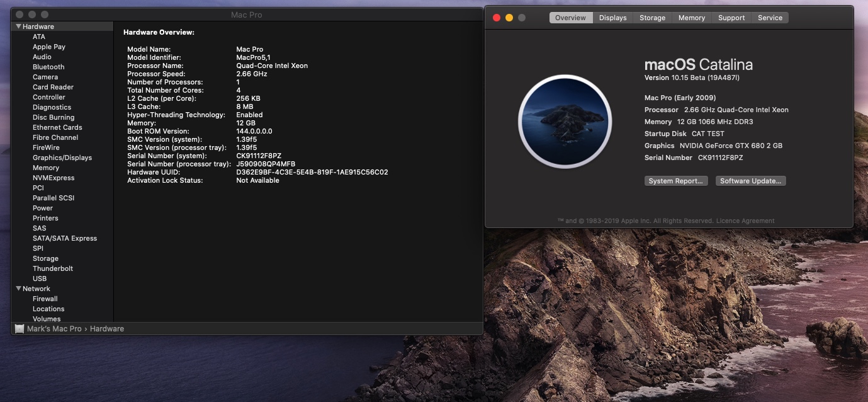Select Thunderbolt in the sidebar

pyautogui.click(x=53, y=268)
